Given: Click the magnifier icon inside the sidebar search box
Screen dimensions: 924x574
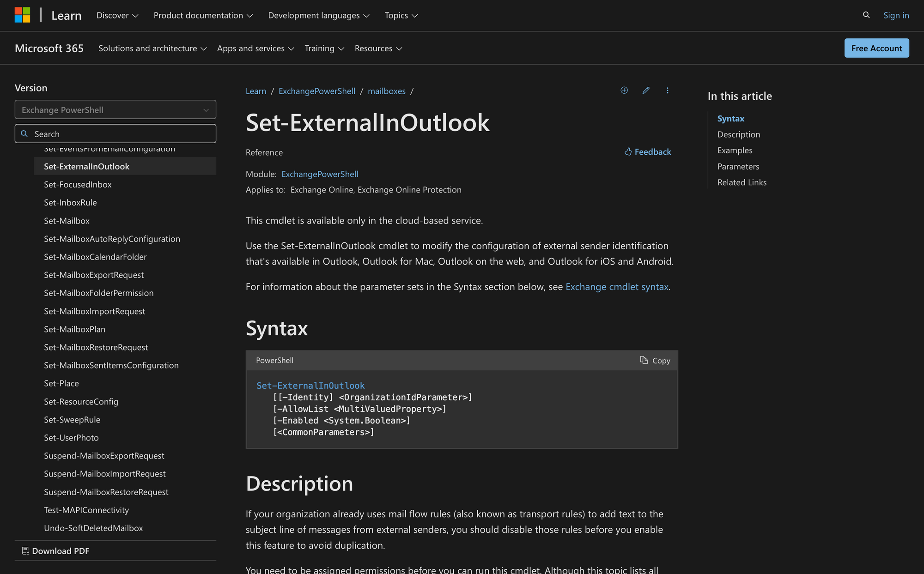Looking at the screenshot, I should click(24, 133).
